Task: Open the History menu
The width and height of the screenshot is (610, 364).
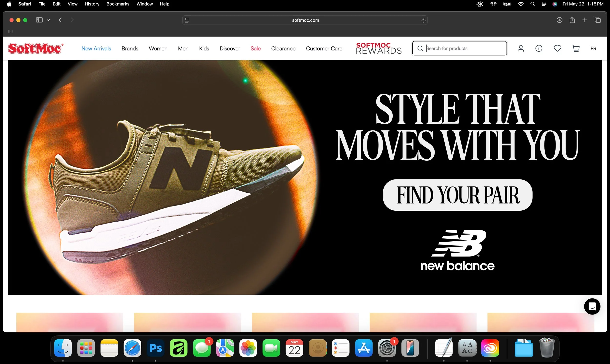Action: (x=92, y=4)
